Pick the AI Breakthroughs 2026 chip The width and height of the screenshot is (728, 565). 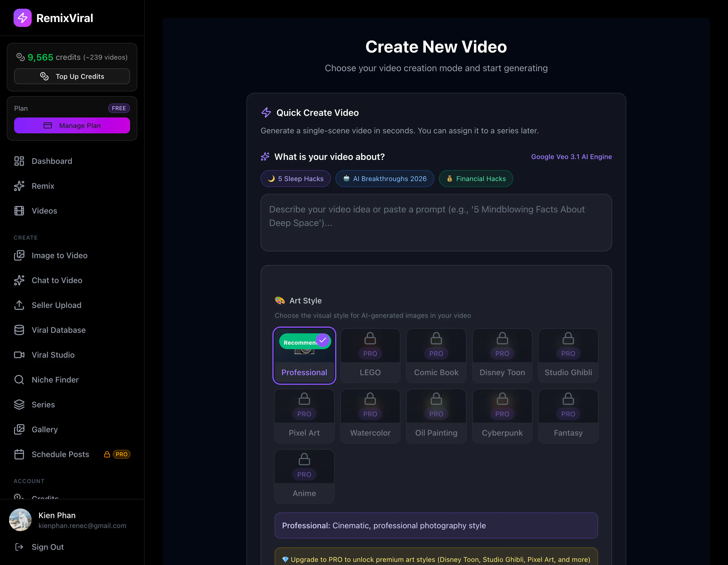(385, 179)
